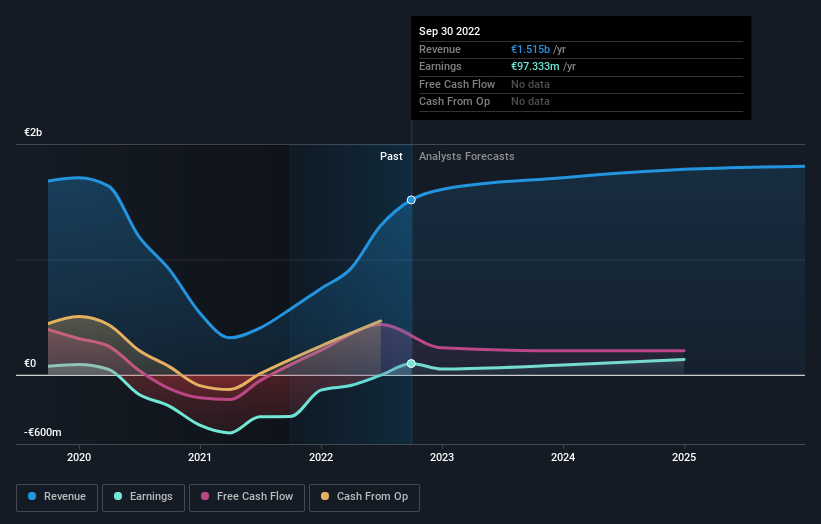This screenshot has height=524, width=821.
Task: Click the 2024 x-axis label
Action: [x=563, y=457]
